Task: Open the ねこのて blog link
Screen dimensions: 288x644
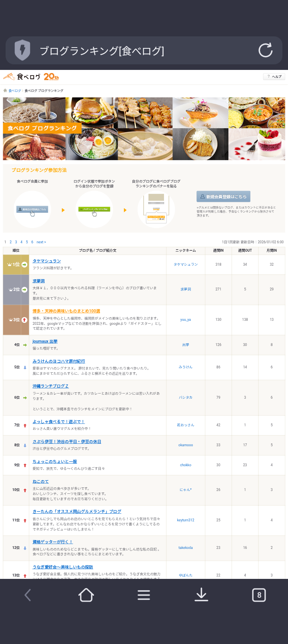Action: [40, 481]
